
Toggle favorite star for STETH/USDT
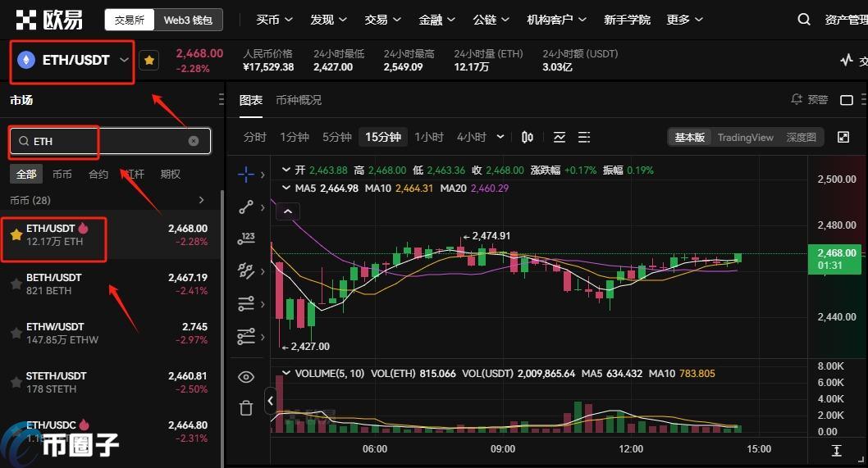[x=16, y=382]
